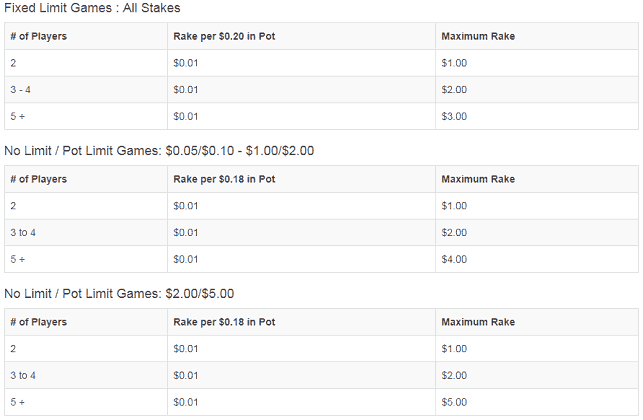Select the $4.00 maximum rake cell
Viewport: 643px width, 420px height.
tap(453, 259)
